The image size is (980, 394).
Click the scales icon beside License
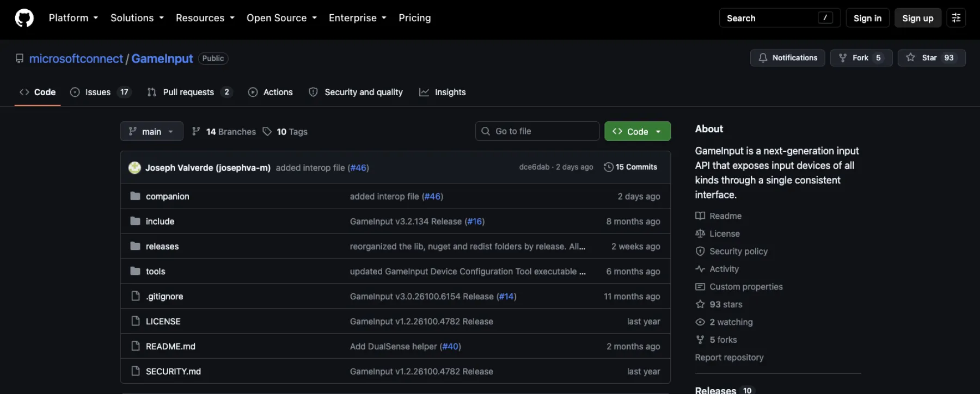coord(700,233)
